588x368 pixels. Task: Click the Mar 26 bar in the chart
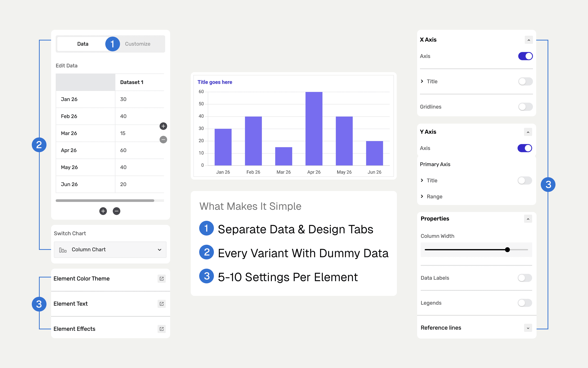284,156
